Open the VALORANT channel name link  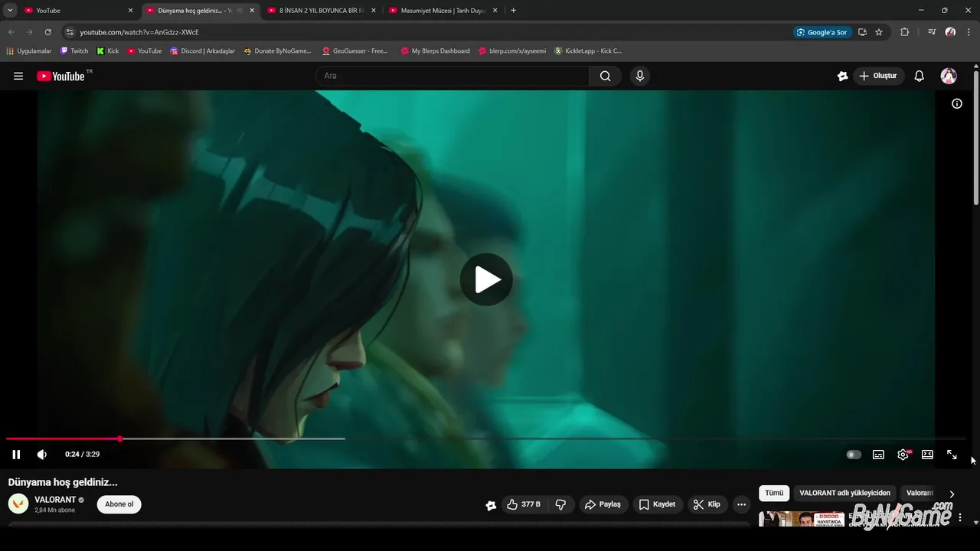[55, 500]
